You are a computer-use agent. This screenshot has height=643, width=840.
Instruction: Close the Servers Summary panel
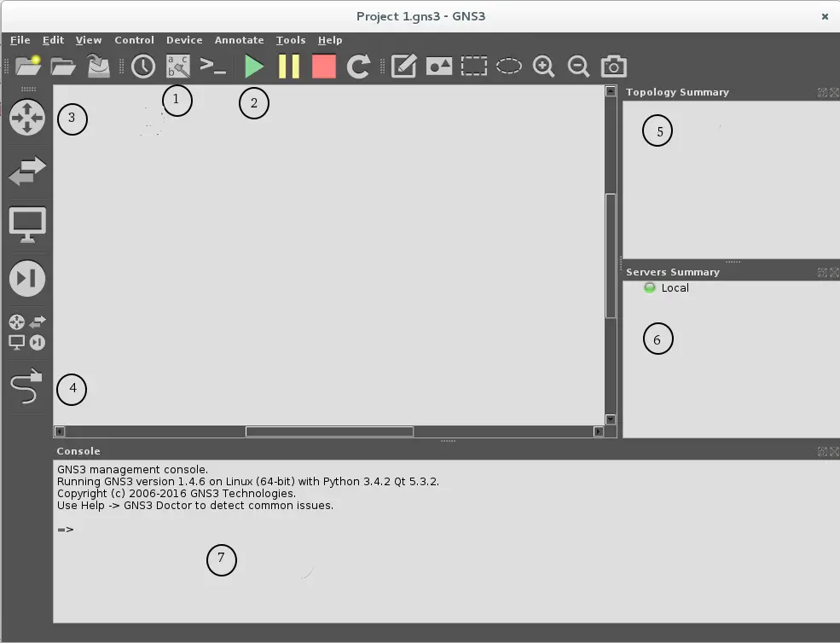coord(834,273)
